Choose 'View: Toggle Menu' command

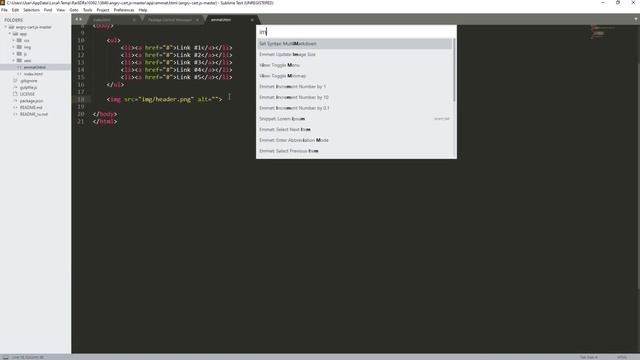pos(354,65)
